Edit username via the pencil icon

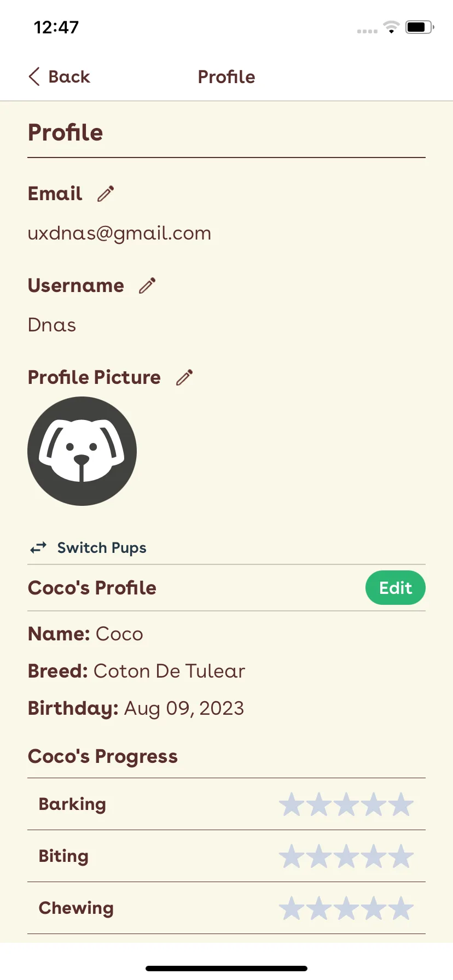147,285
